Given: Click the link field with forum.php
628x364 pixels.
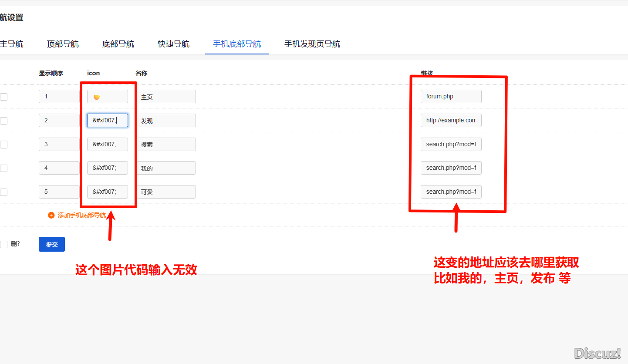Looking at the screenshot, I should 451,97.
